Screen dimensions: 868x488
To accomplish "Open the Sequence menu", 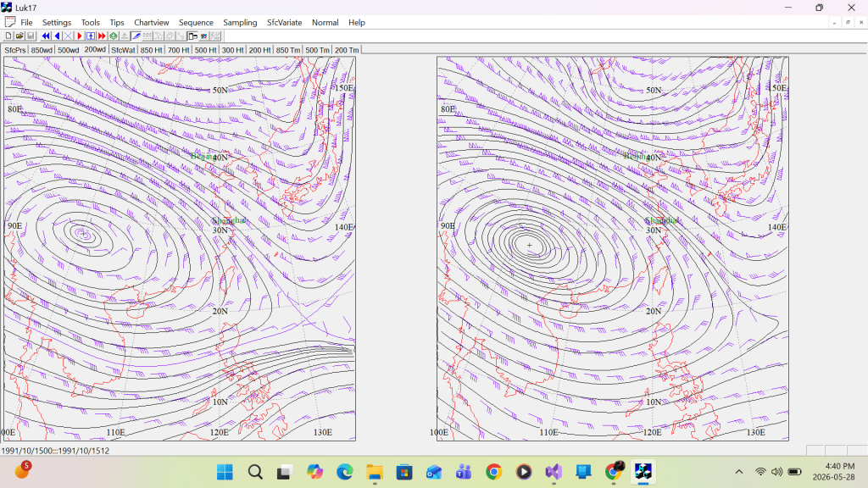I will [x=196, y=23].
